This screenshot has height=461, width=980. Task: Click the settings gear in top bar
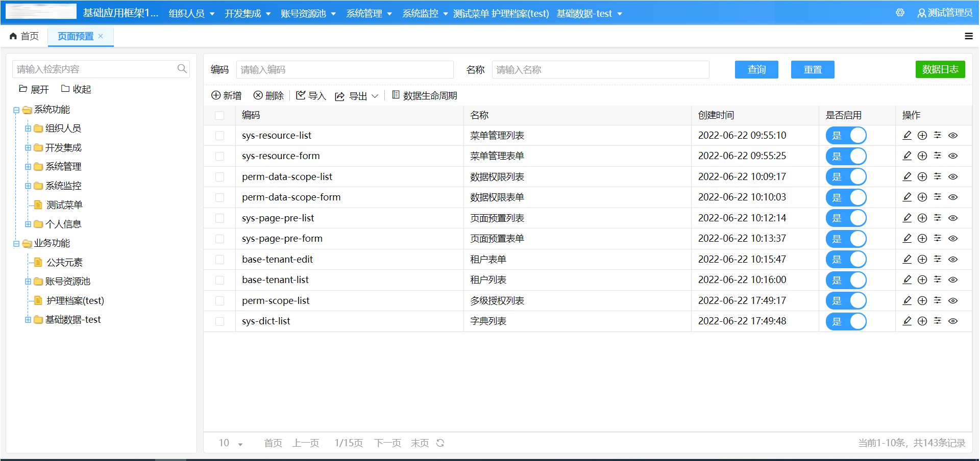click(900, 13)
